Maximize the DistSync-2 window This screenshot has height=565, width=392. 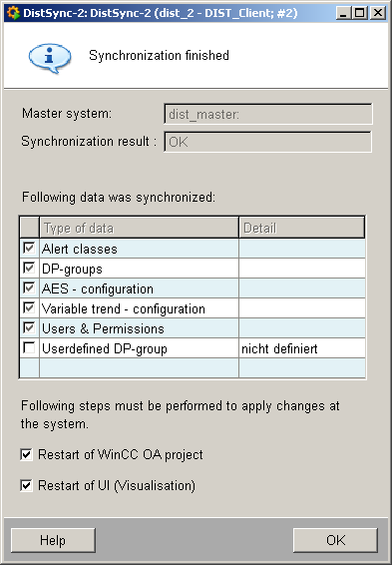coord(359,13)
